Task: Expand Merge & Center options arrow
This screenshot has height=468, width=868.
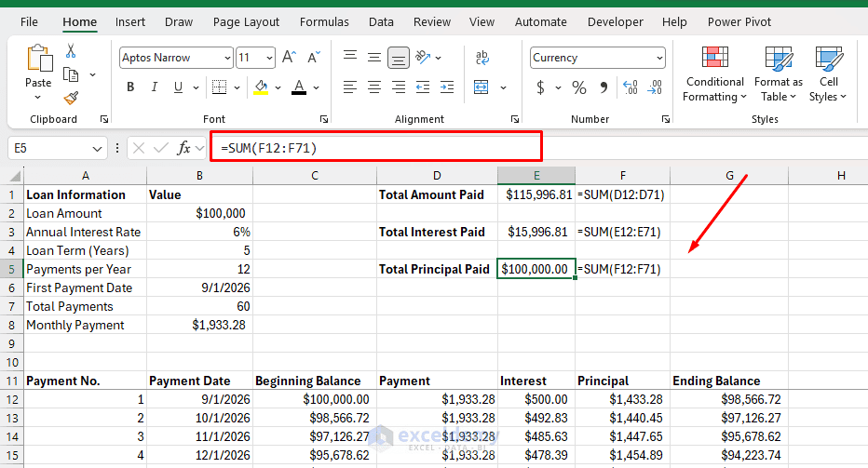Action: click(x=503, y=87)
